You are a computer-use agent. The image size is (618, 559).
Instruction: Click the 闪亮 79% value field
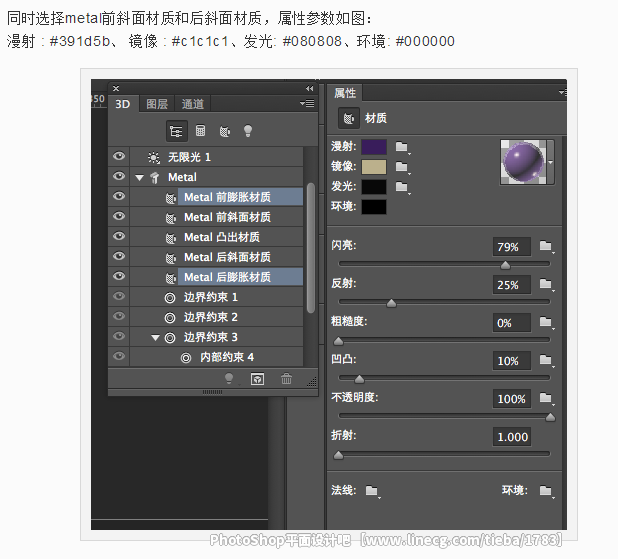tap(512, 247)
